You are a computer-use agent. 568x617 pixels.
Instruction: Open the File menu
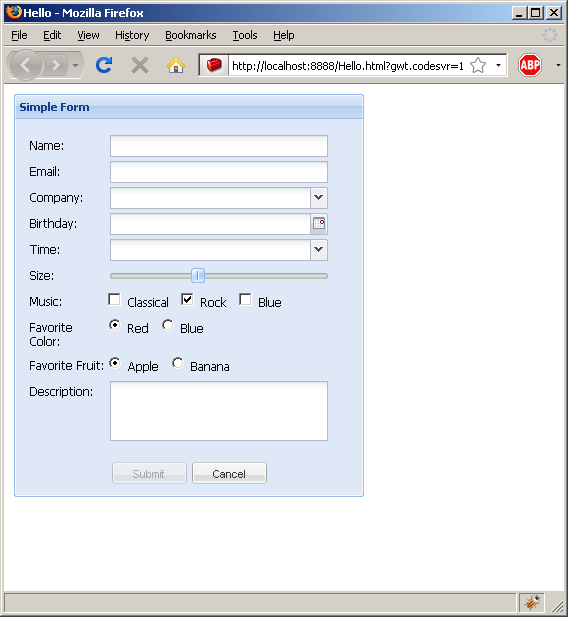click(19, 35)
